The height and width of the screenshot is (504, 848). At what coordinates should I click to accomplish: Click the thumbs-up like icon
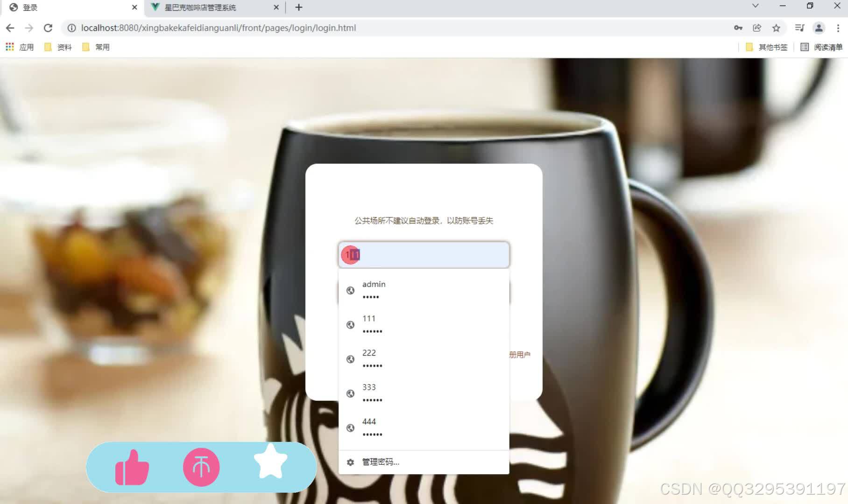(132, 467)
